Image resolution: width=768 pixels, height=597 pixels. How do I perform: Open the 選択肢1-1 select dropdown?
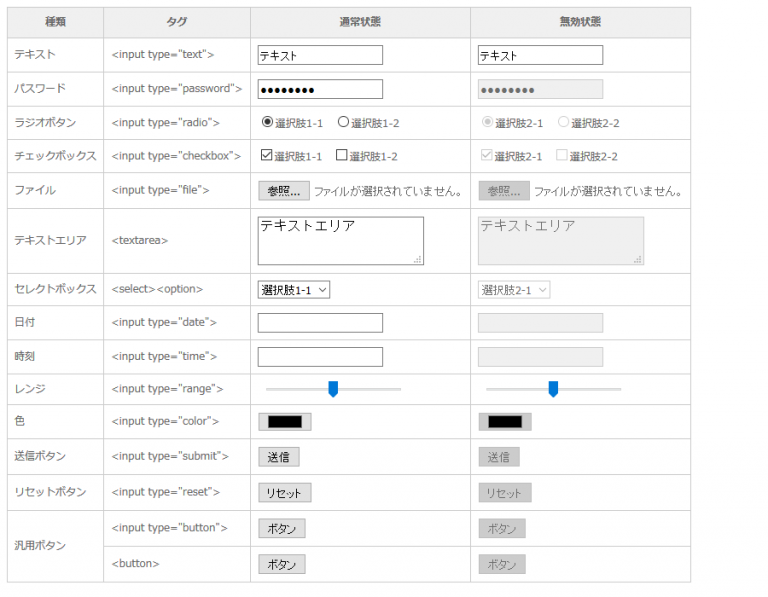point(294,289)
